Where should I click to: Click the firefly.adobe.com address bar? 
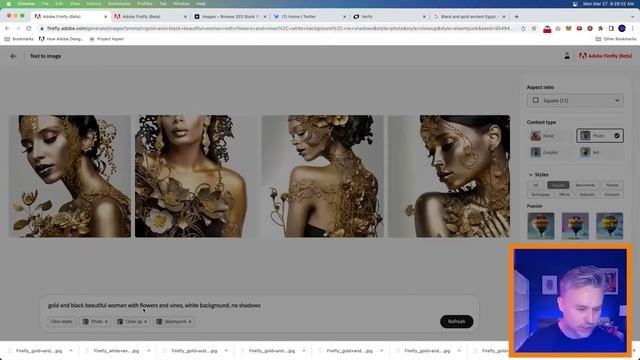tap(278, 29)
